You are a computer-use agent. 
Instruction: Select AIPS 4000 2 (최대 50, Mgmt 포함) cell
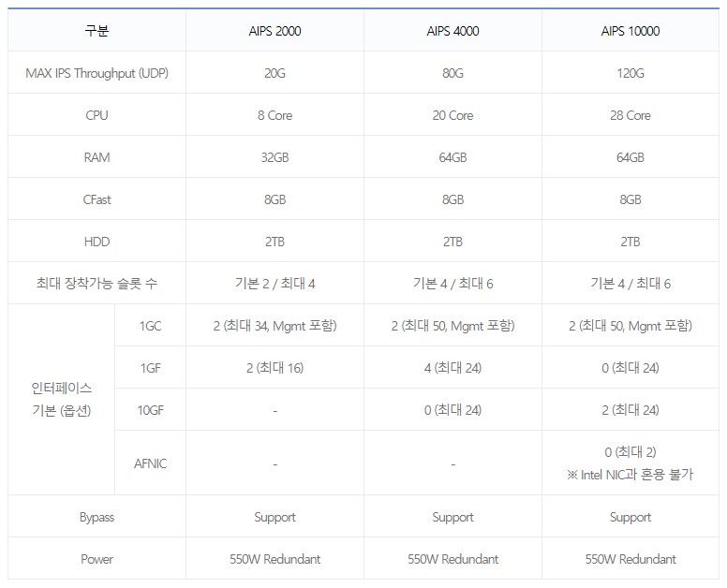point(453,326)
